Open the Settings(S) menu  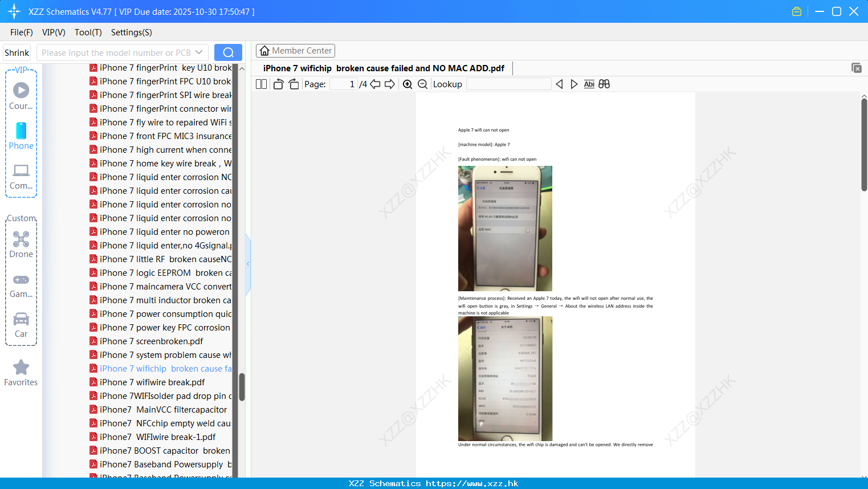(x=132, y=32)
